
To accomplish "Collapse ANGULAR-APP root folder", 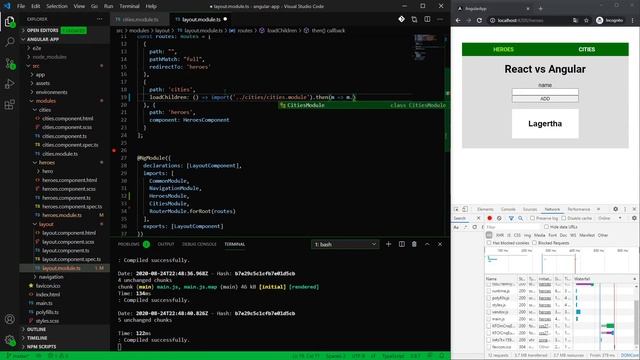I will (x=43, y=39).
